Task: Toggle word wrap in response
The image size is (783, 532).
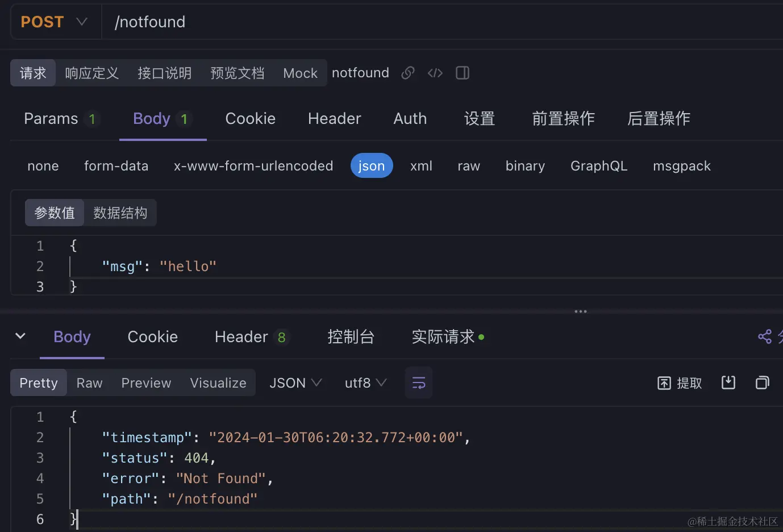Action: (x=419, y=383)
